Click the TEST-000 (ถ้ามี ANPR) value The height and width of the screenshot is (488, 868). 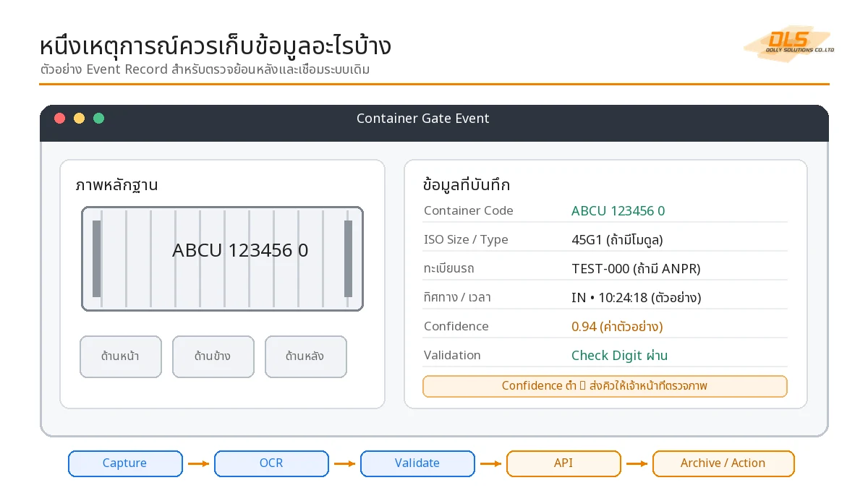636,269
